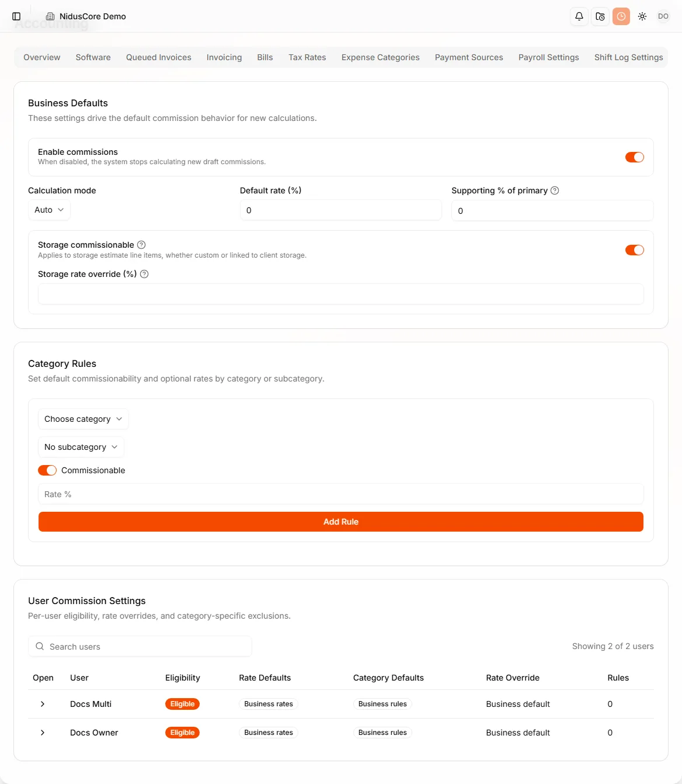Viewport: 682px width, 784px height.
Task: Open the Expense Categories tab
Action: tap(381, 57)
